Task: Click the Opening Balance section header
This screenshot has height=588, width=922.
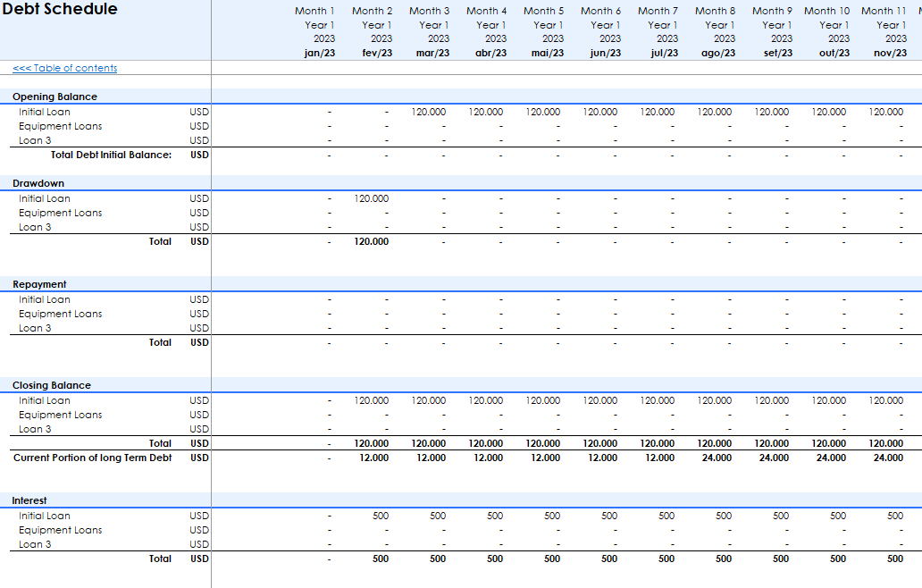Action: tap(54, 97)
